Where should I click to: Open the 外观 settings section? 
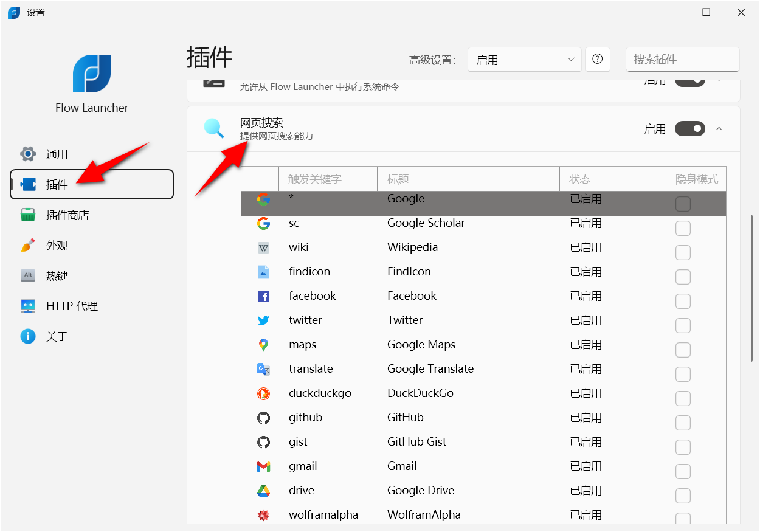[57, 245]
